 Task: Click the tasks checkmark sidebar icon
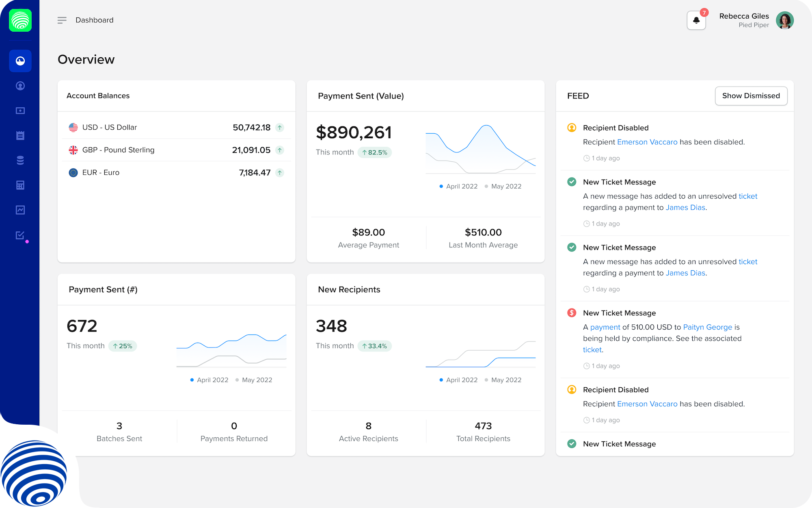click(x=20, y=235)
